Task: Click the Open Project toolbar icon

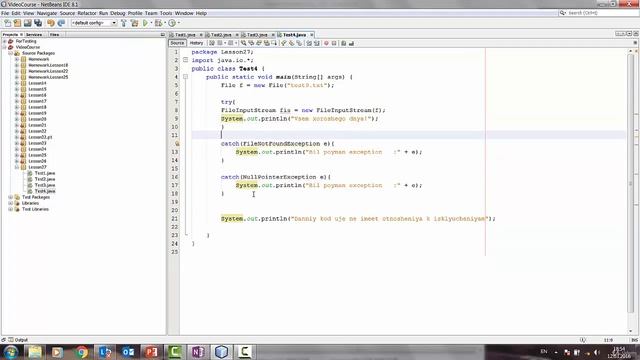Action: pos(27,23)
